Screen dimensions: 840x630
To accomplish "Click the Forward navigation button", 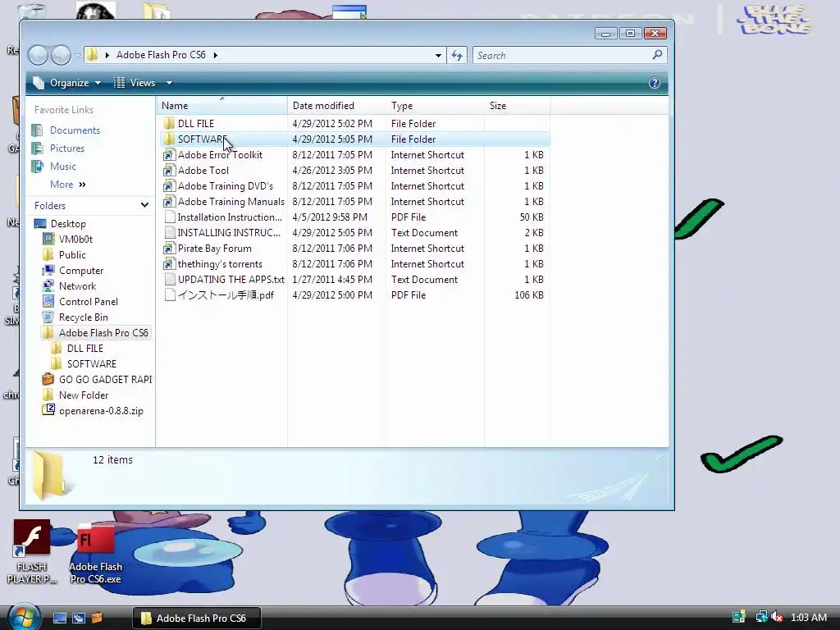I will (61, 55).
